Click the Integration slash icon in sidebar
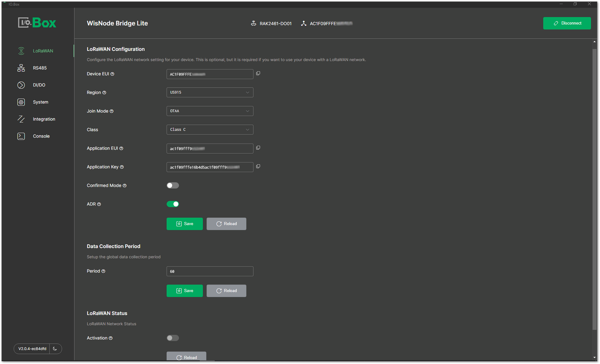Screen dimensions: 600x364 21,119
